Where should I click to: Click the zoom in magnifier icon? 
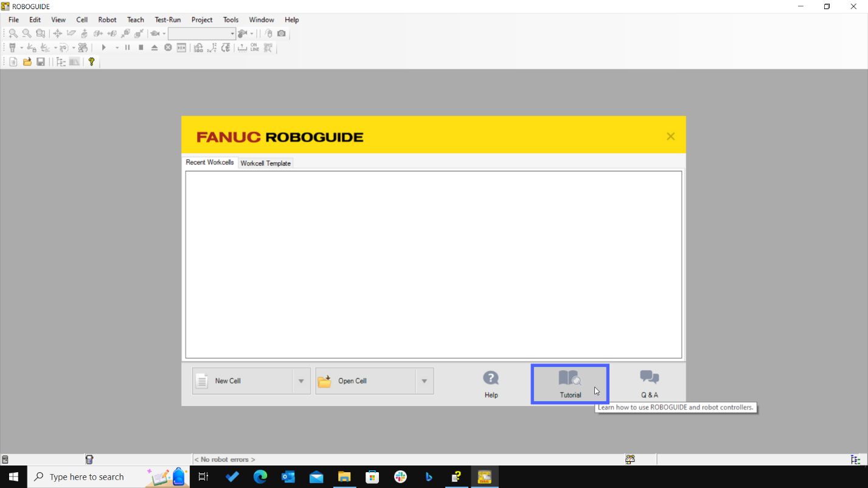[13, 33]
